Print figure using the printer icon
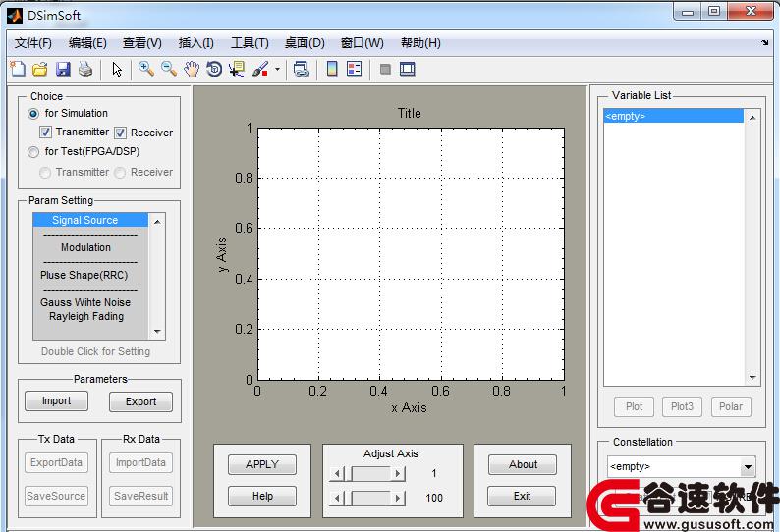 [x=85, y=69]
